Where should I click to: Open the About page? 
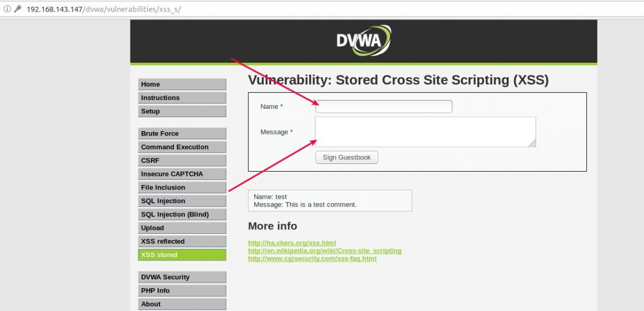pos(182,304)
